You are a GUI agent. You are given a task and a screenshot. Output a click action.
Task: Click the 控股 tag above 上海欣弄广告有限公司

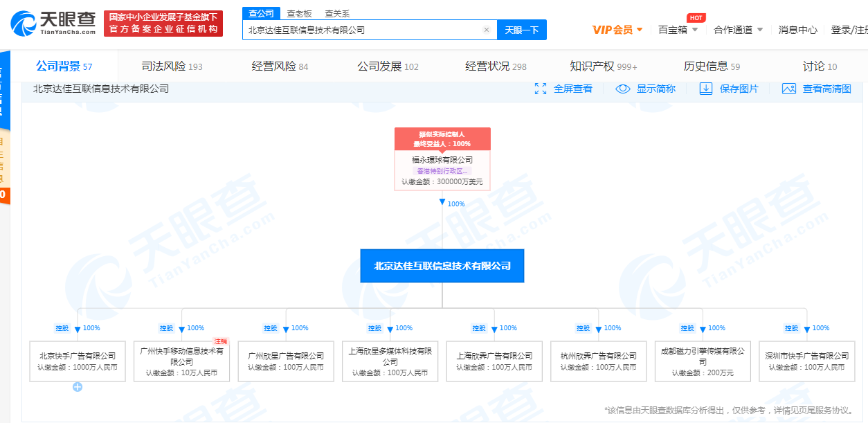pos(479,328)
